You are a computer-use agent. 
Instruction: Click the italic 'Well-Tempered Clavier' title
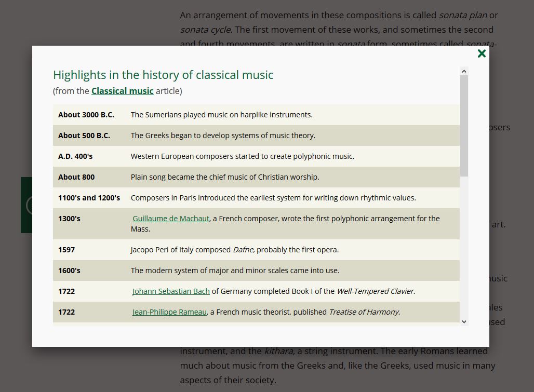tap(375, 291)
